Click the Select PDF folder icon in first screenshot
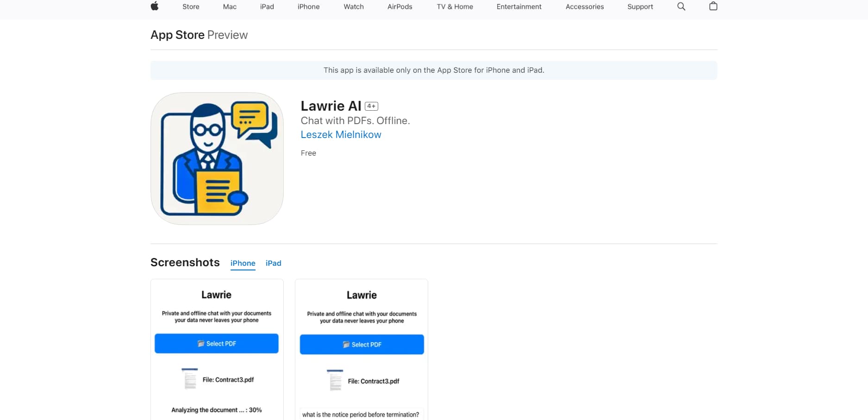868x420 pixels. coord(200,343)
